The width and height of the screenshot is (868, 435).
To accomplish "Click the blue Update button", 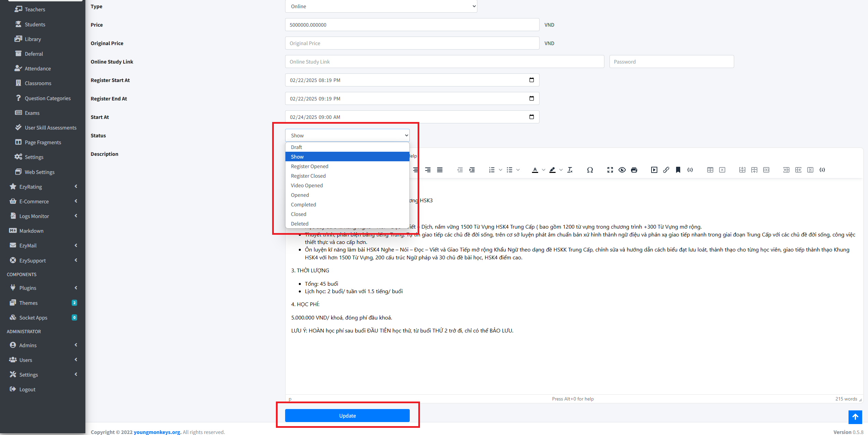I will [x=347, y=416].
